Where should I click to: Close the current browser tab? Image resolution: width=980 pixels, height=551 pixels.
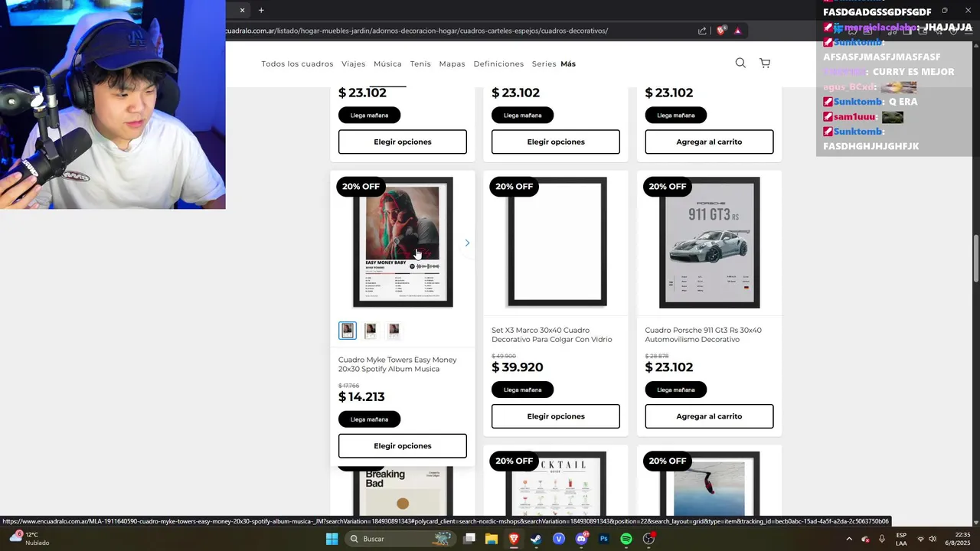coord(243,10)
